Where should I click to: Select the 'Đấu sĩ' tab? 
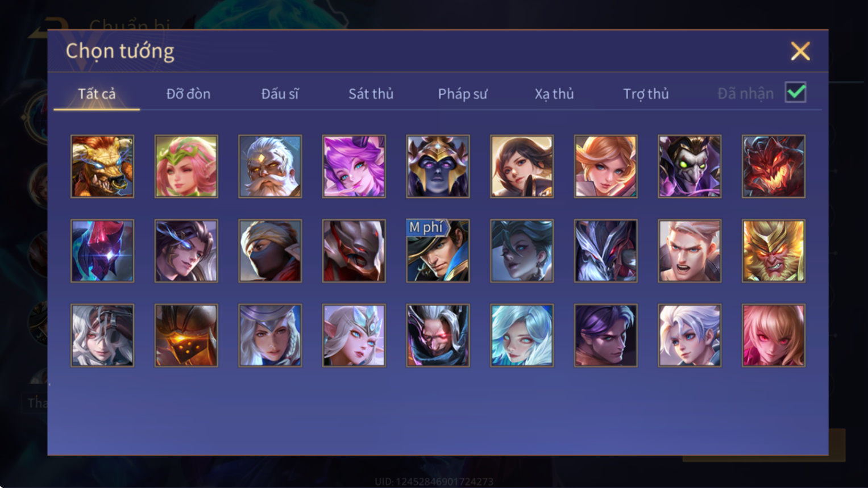[x=280, y=94]
